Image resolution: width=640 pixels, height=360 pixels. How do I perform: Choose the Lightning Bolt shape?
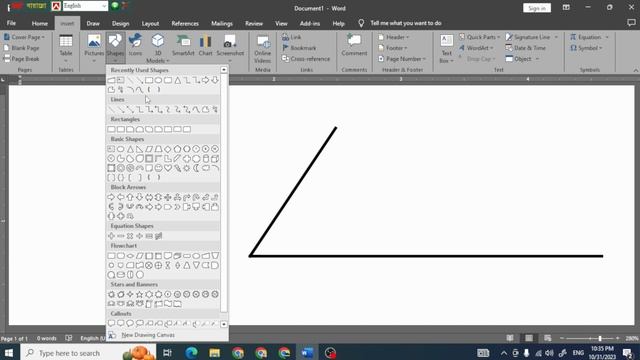point(178,168)
